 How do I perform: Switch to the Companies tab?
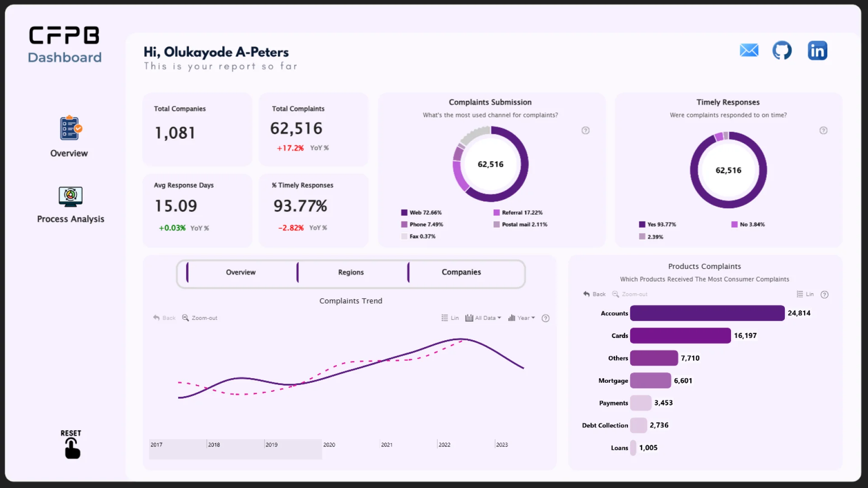(461, 272)
